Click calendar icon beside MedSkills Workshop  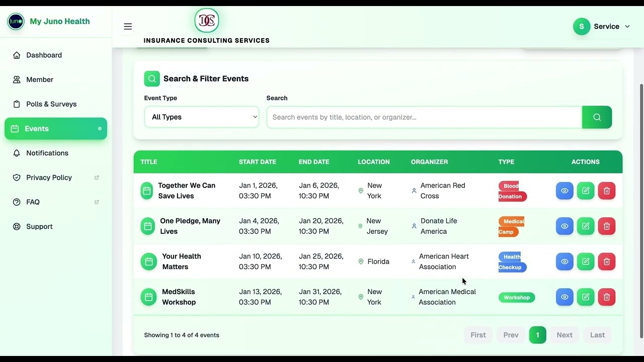click(x=149, y=297)
